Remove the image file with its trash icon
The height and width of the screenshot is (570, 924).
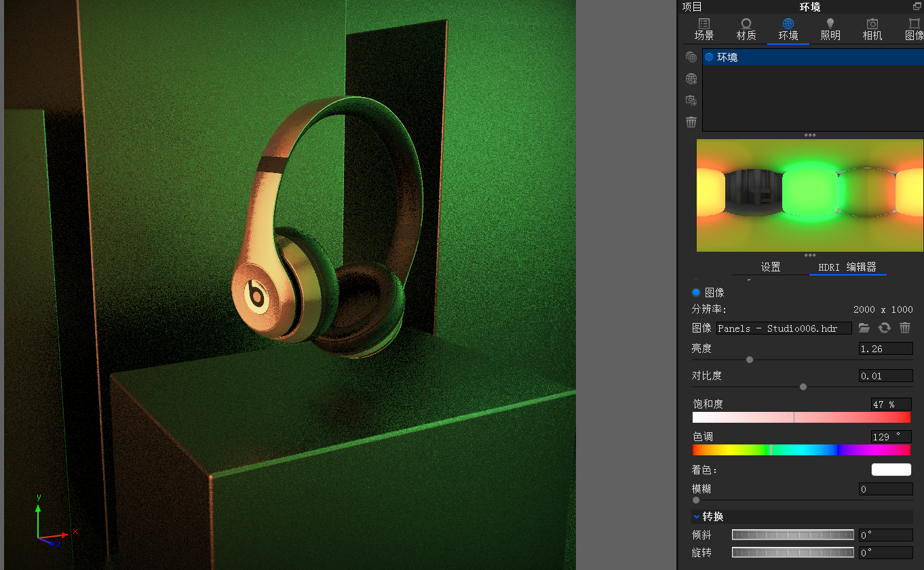click(x=904, y=328)
